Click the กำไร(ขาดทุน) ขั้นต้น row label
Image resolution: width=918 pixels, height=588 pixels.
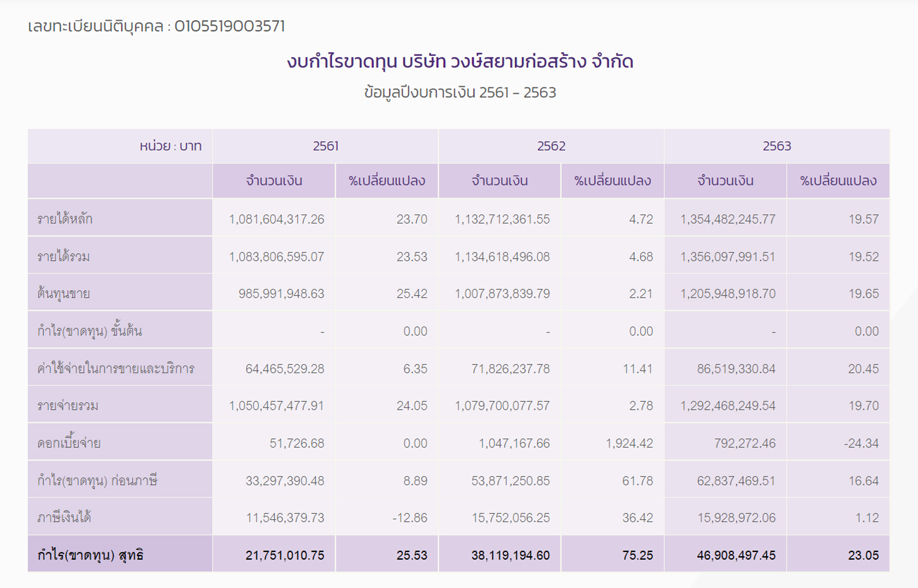(x=90, y=331)
